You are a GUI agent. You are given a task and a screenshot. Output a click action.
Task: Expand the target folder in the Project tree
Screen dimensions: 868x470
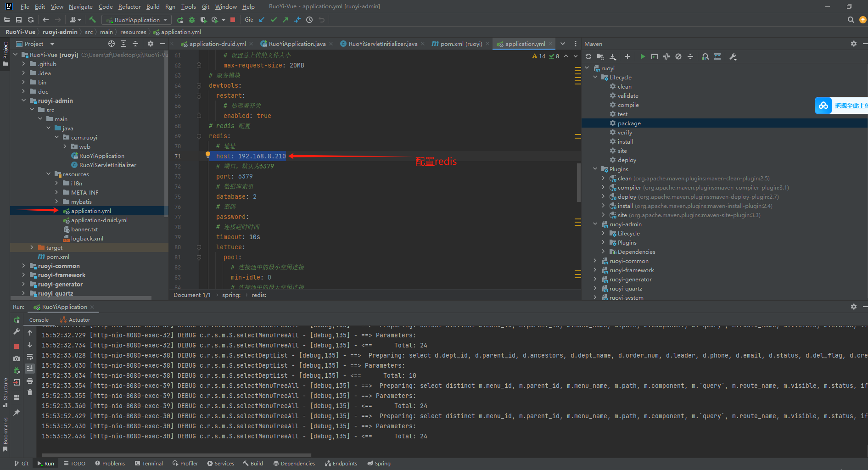pyautogui.click(x=32, y=247)
